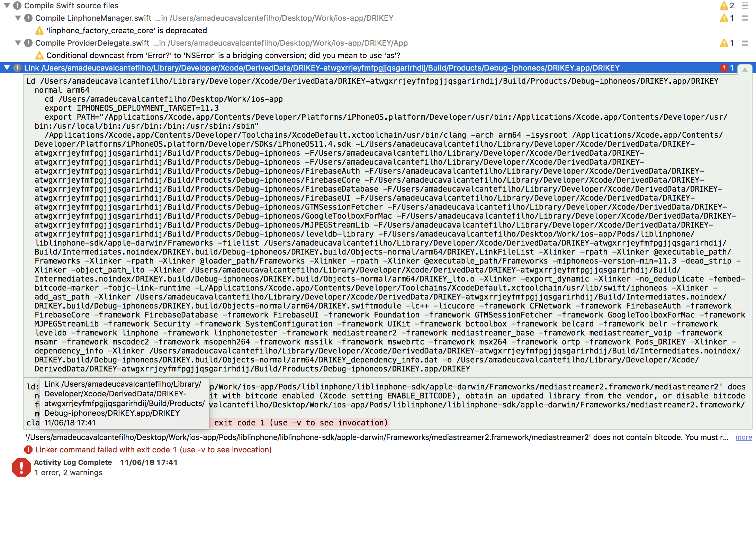Screen dimensions: 756x552
Task: Collapse the Compile LinphoneManager.swift entry
Action: pyautogui.click(x=18, y=18)
